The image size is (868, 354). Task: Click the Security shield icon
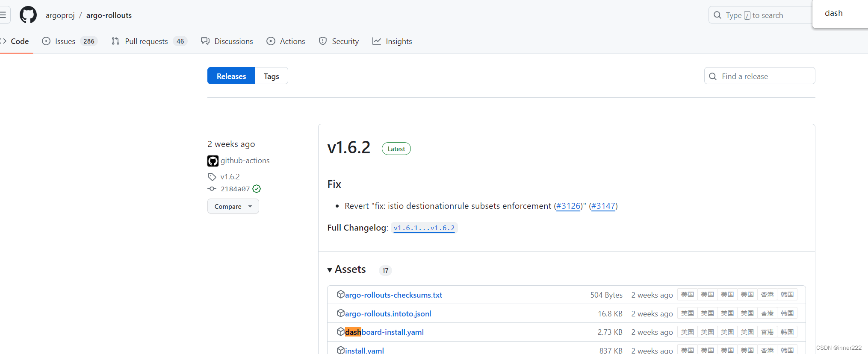[323, 41]
